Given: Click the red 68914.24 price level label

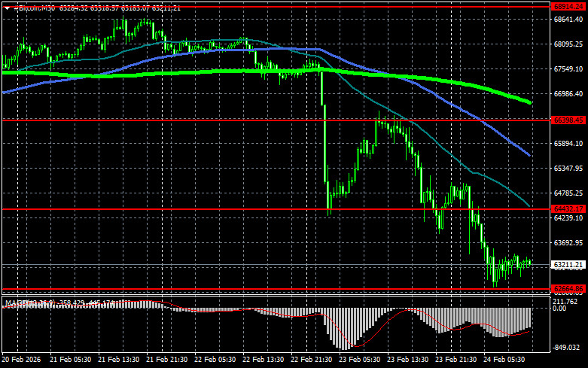Looking at the screenshot, I should pyautogui.click(x=568, y=7).
